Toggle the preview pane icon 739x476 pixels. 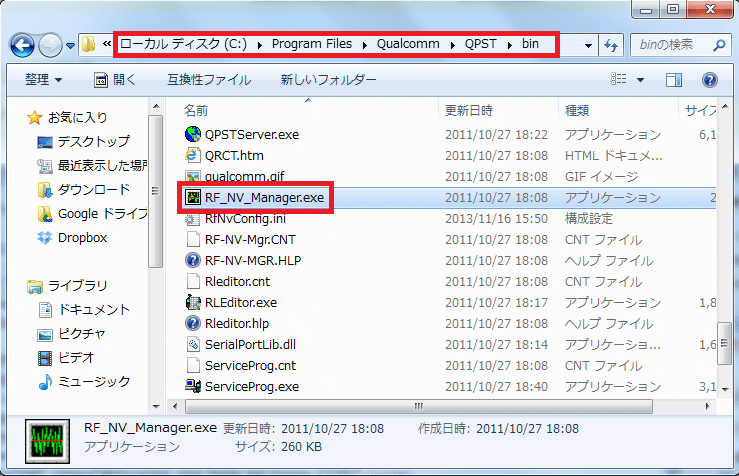click(x=674, y=80)
